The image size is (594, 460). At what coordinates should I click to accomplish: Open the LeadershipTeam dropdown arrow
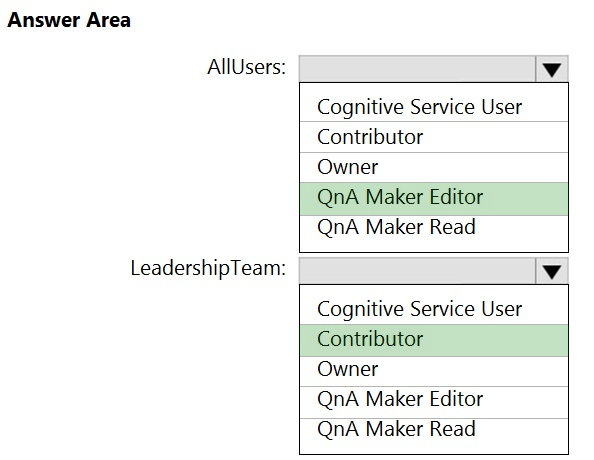tap(552, 271)
